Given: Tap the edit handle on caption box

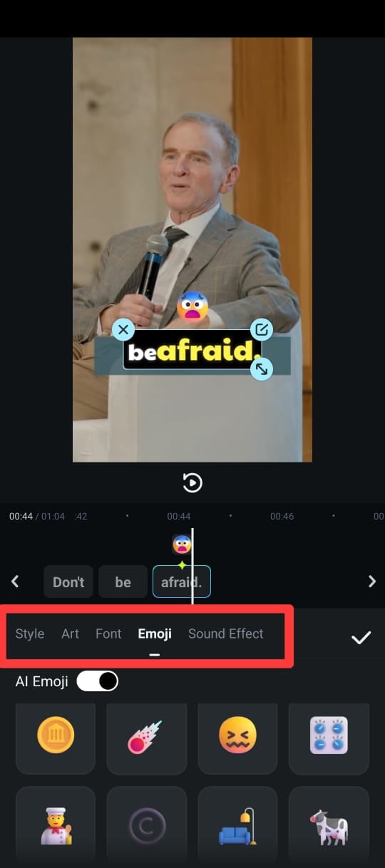Looking at the screenshot, I should pos(262,329).
